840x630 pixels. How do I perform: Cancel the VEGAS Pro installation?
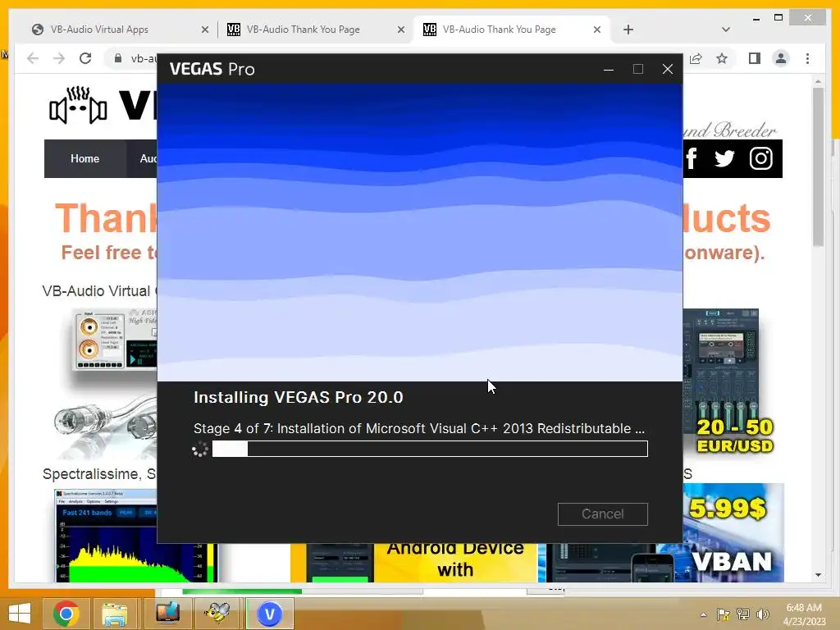point(602,514)
